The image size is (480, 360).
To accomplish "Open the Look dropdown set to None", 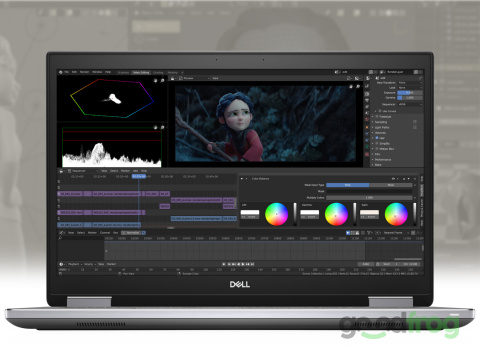I will (x=410, y=87).
